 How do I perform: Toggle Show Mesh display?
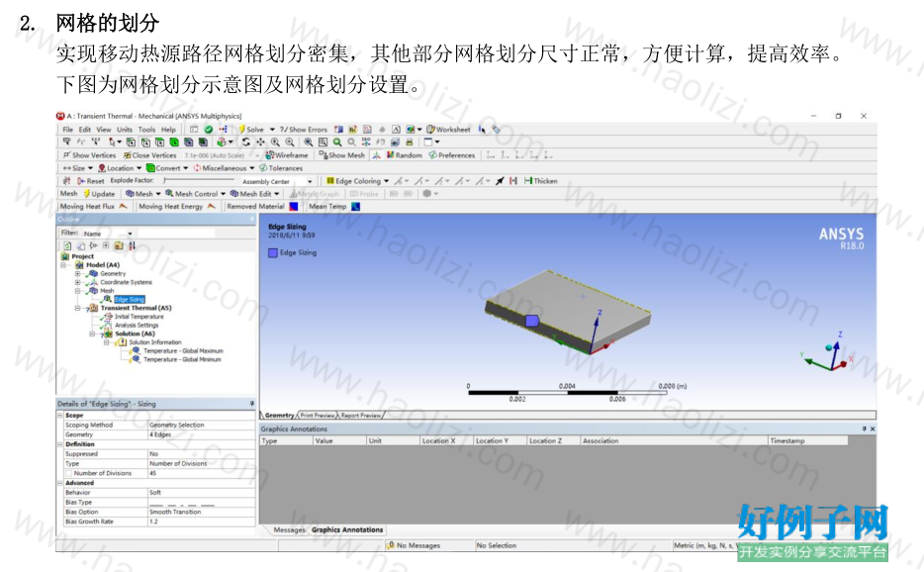pyautogui.click(x=341, y=155)
